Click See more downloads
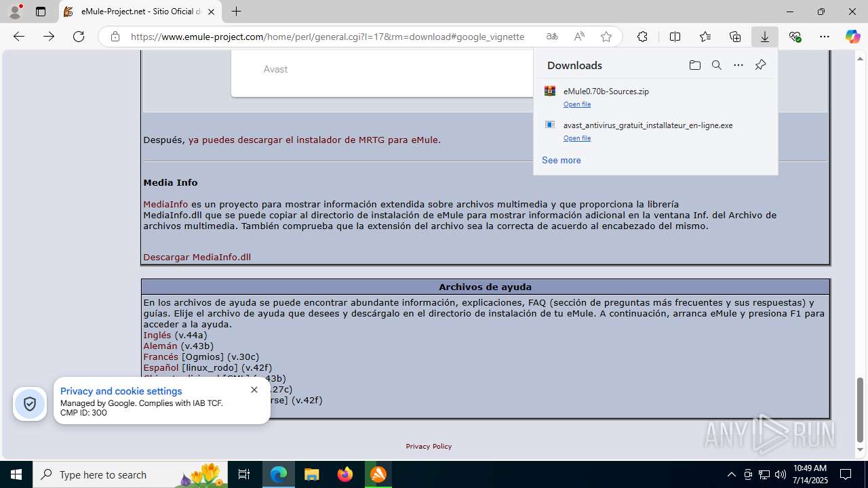This screenshot has width=868, height=488. 561,160
